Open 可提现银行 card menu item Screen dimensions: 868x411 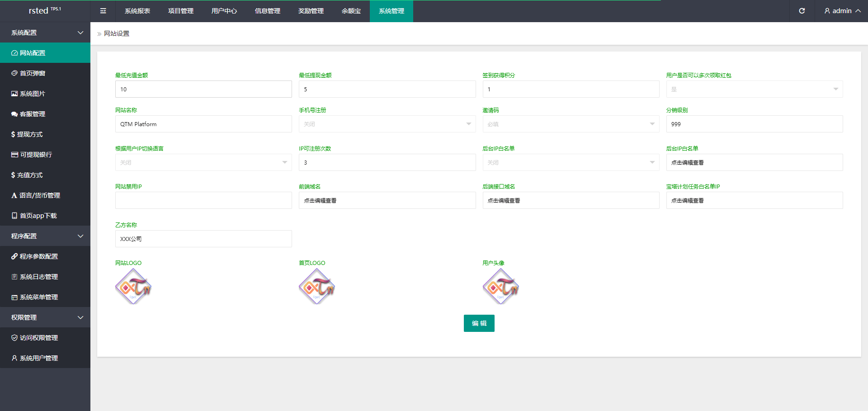coord(45,155)
